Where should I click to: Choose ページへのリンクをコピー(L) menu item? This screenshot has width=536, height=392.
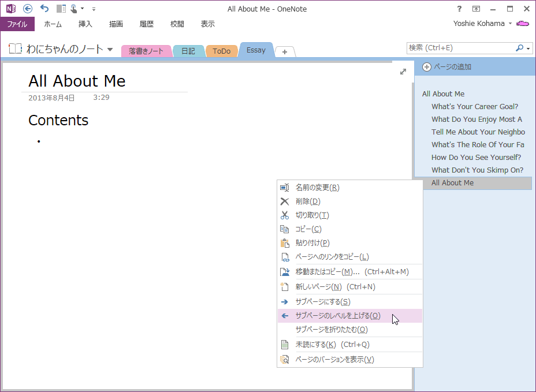350,257
